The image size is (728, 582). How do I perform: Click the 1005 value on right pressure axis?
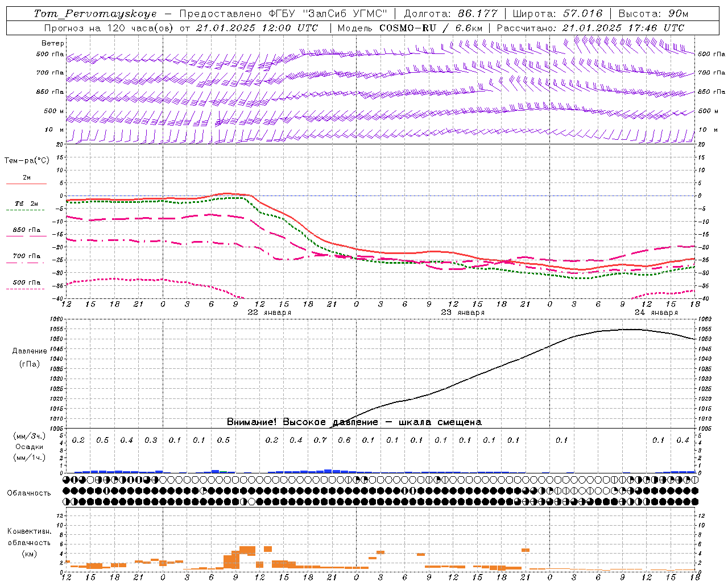[x=704, y=429]
